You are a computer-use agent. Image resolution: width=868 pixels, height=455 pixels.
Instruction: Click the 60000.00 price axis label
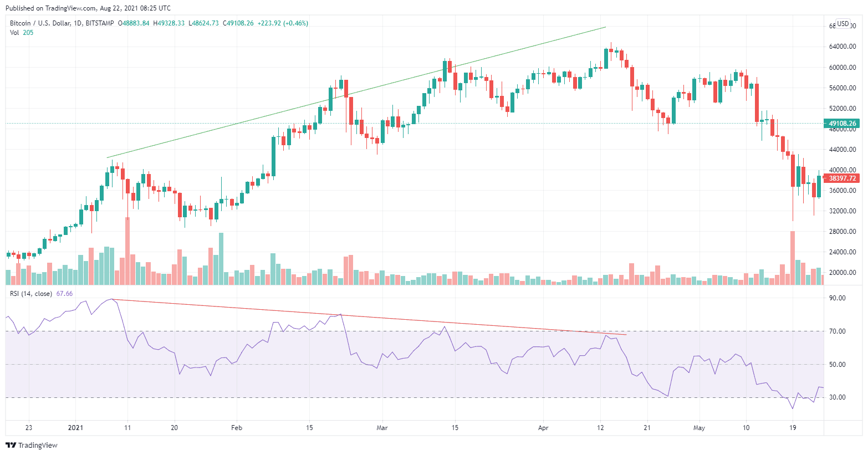[x=843, y=68]
